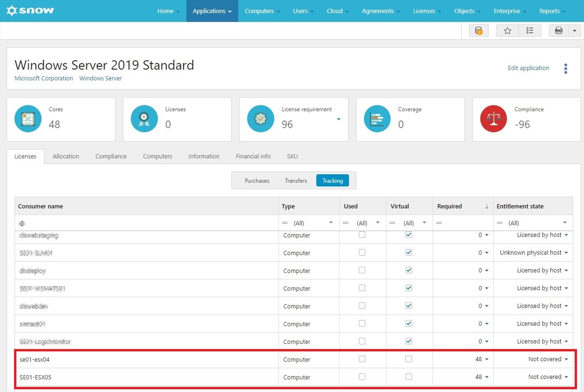The width and height of the screenshot is (584, 392).
Task: Open Windows Server family link
Action: [x=100, y=78]
